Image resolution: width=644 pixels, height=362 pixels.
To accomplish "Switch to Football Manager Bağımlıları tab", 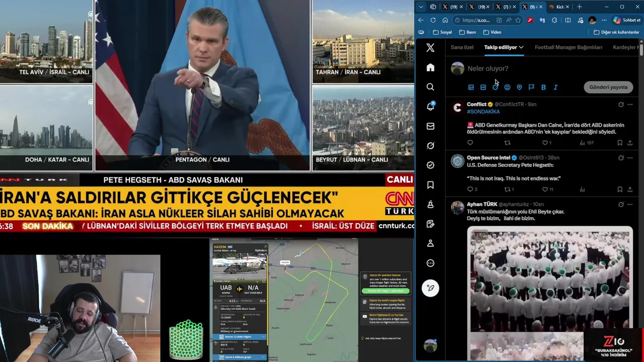I will click(x=569, y=47).
